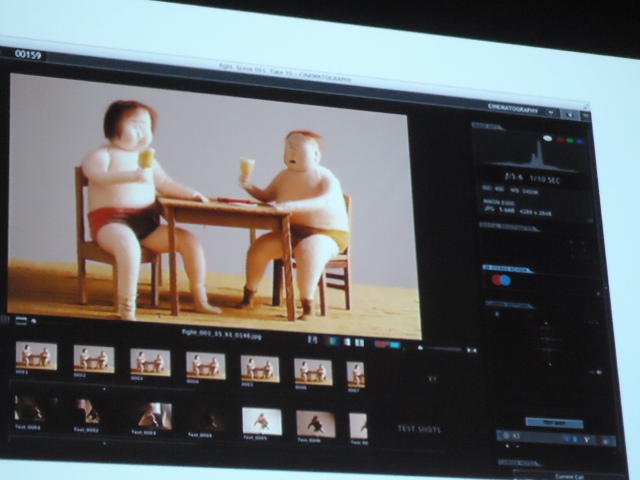
Task: Select the sixth fight frame thumbnail
Action: point(313,371)
